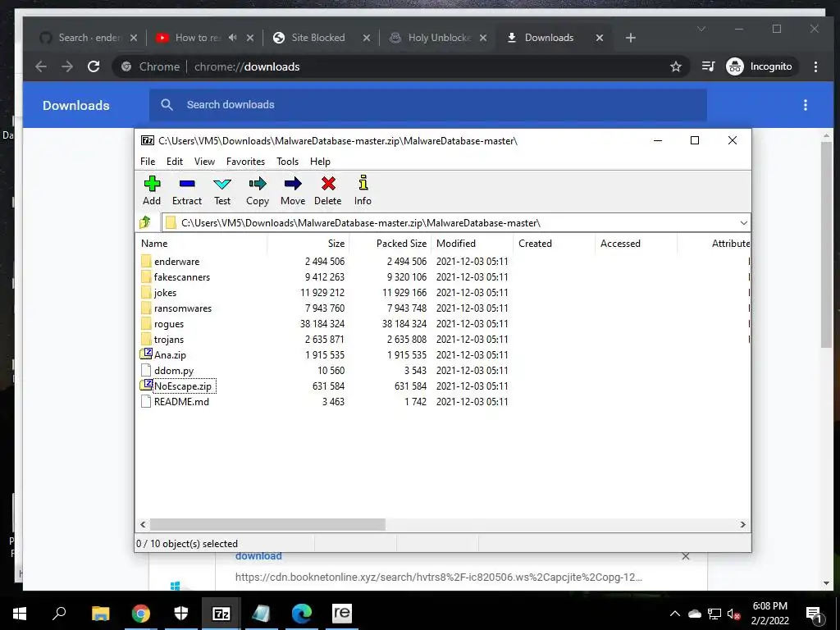Select the rogues folder

click(169, 323)
